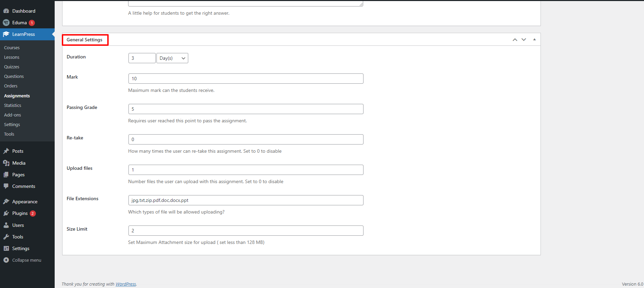Click the LearnPress graduation cap icon
The width and height of the screenshot is (644, 288).
(6, 34)
